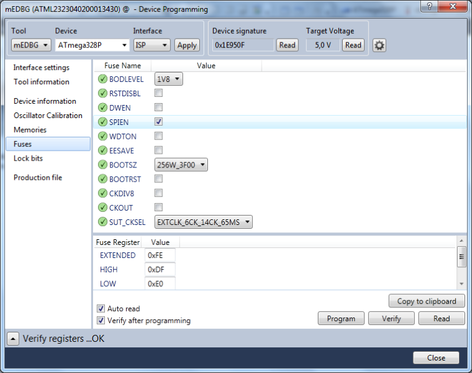
Task: Open the BODLEVEL 1V8 dropdown
Action: [168, 79]
